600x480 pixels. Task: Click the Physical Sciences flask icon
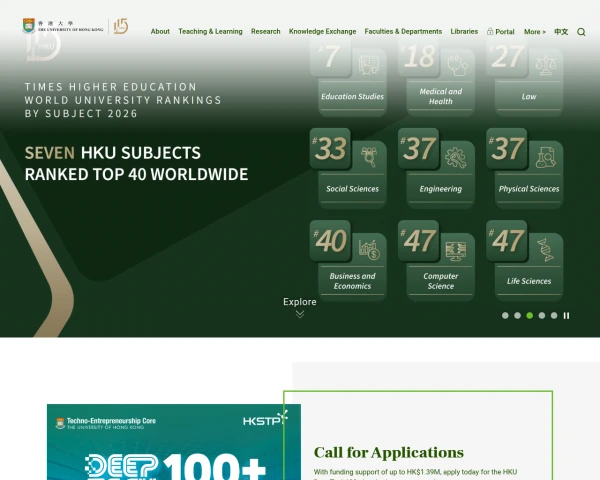[x=545, y=157]
